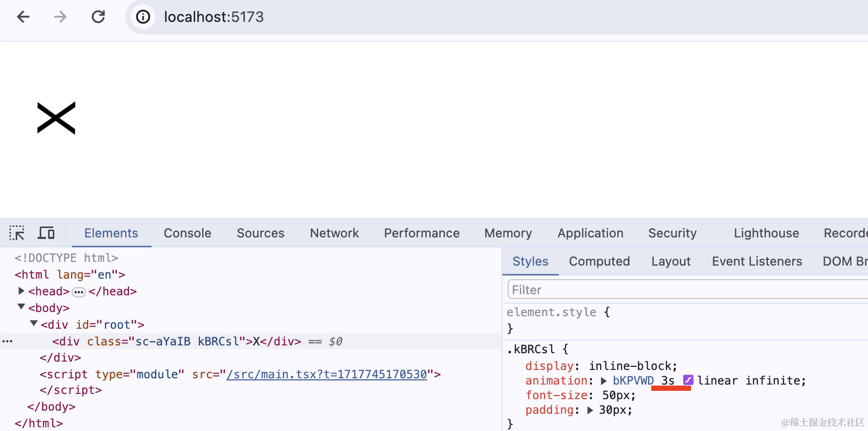The image size is (868, 431).
Task: Select the Layout sidebar tab
Action: (x=671, y=261)
